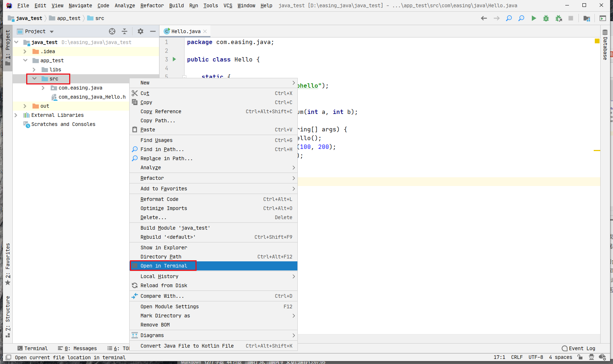Expand the com.easing.java package
This screenshot has height=364, width=613.
coord(43,88)
